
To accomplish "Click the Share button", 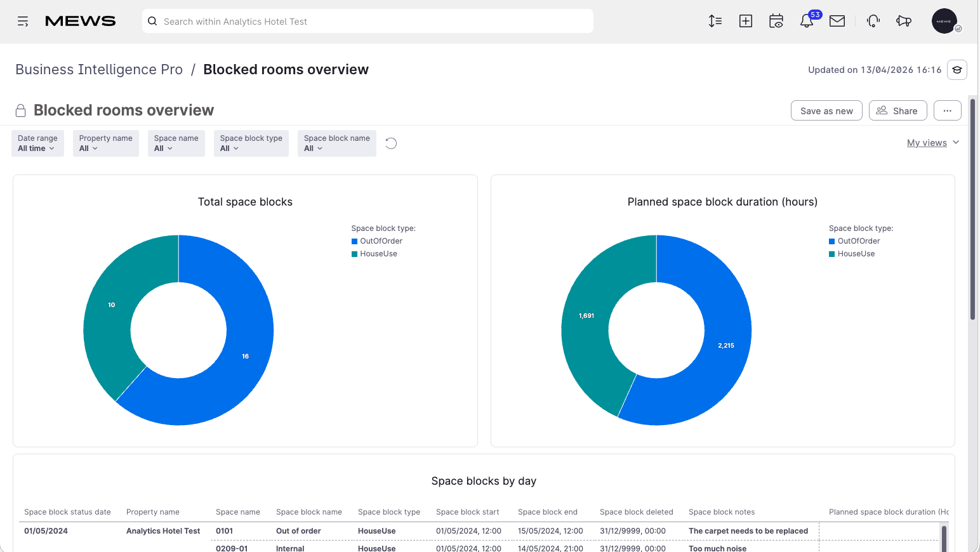I will (x=897, y=110).
